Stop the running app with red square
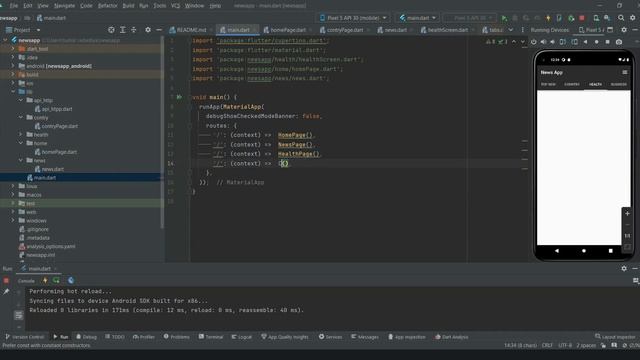640x360 pixels. pyautogui.click(x=582, y=18)
